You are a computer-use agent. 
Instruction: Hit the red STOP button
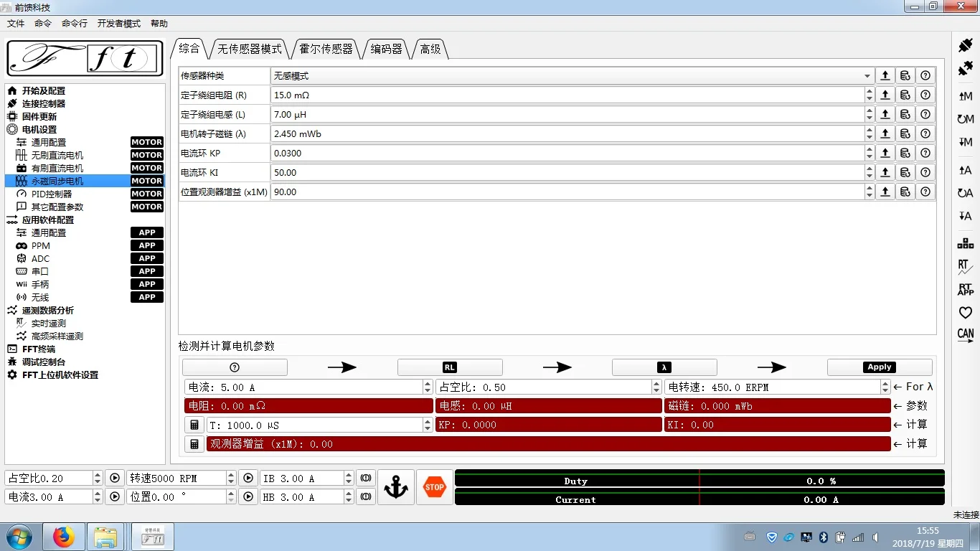[x=435, y=487]
